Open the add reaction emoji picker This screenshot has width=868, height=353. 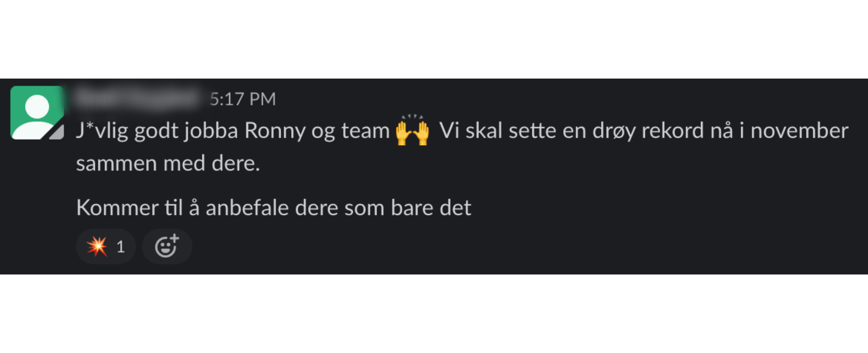pyautogui.click(x=167, y=247)
